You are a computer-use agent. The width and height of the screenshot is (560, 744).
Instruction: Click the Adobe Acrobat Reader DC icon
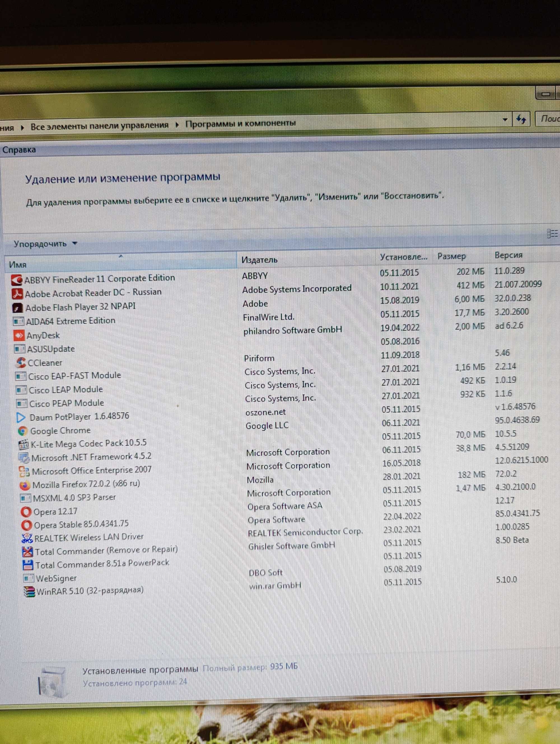click(x=17, y=294)
